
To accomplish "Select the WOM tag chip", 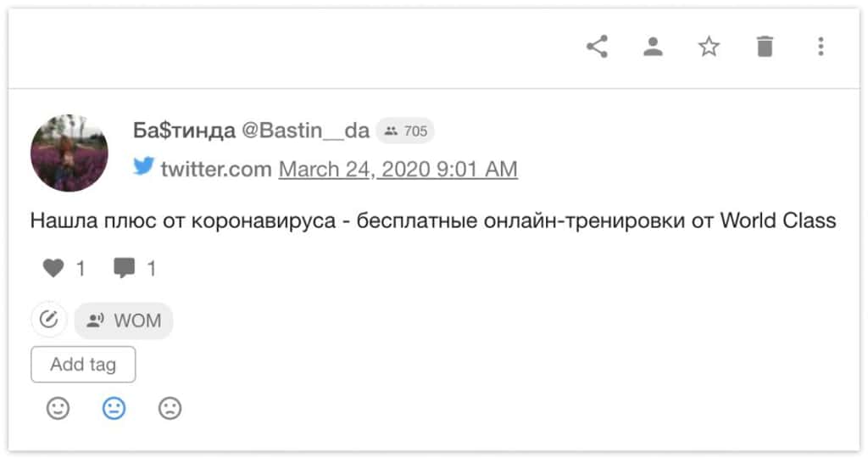I will (x=124, y=320).
